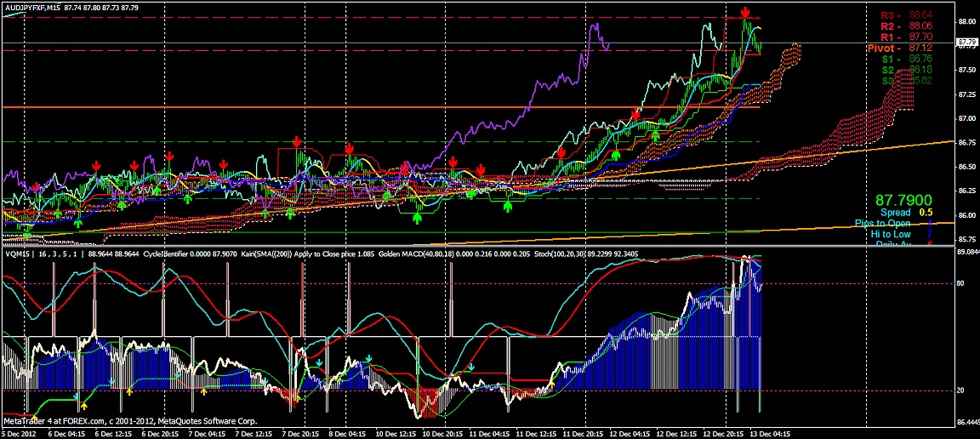Click the rightmost cyan arrow in indicator window

pos(470,368)
